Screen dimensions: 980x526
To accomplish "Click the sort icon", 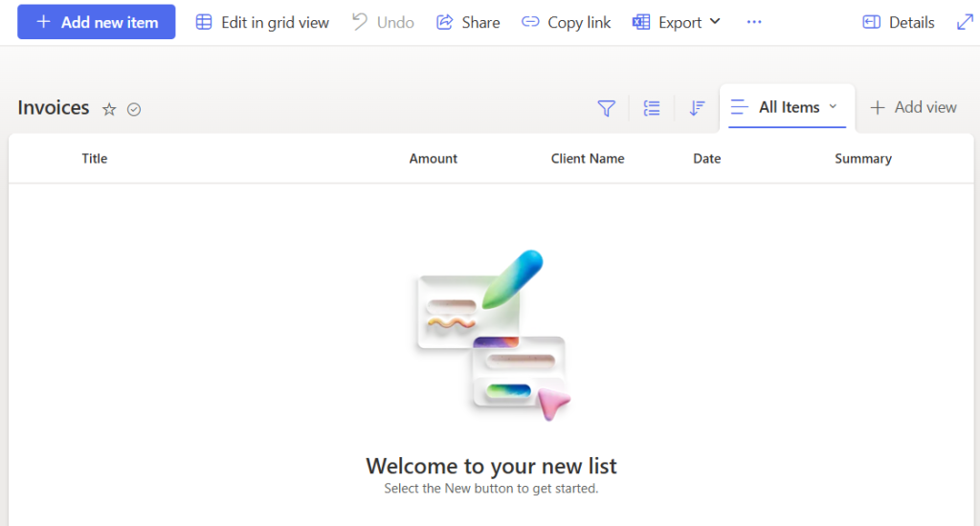I will pos(697,109).
